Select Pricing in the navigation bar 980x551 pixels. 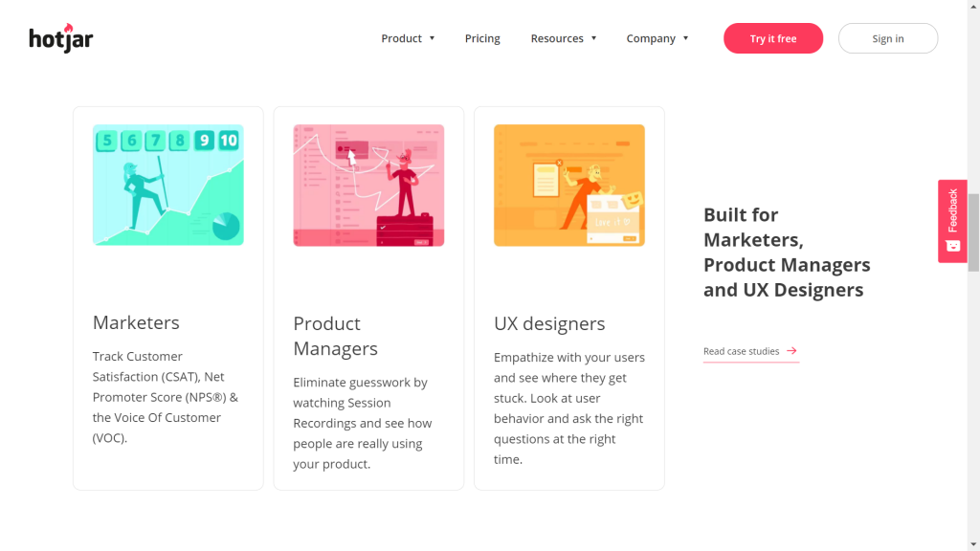click(482, 38)
